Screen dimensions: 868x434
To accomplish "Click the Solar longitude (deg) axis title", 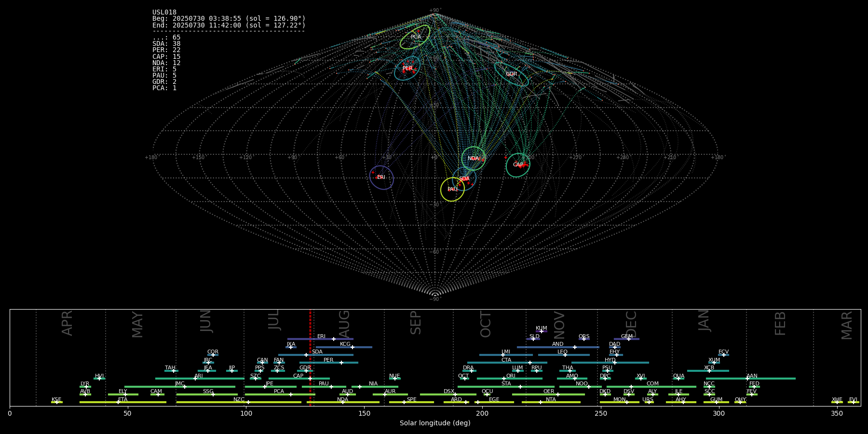I will click(435, 423).
